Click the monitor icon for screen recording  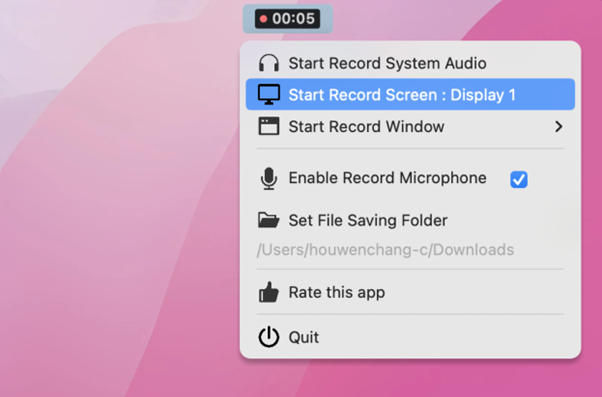(x=269, y=94)
